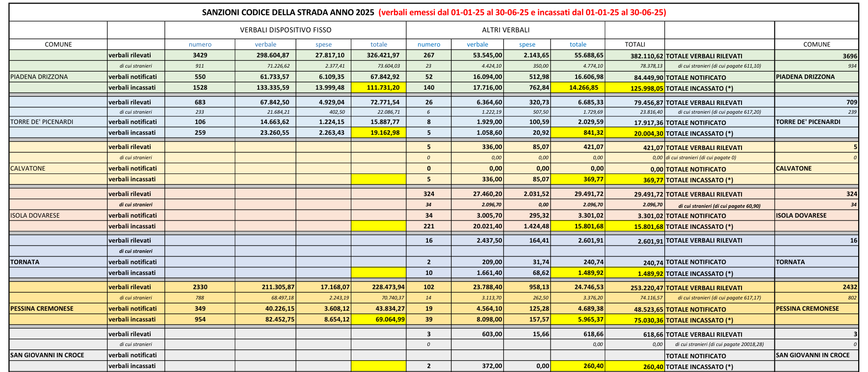Click the Tornata cell showing 2.437,50
Screen dimensions: 868x372
[x=477, y=240]
